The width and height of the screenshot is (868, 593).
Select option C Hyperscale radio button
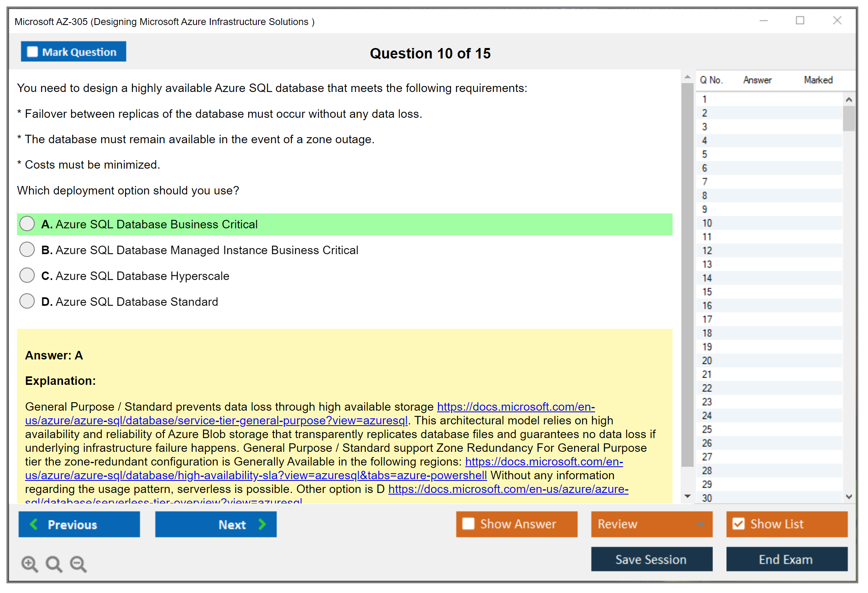tap(27, 276)
